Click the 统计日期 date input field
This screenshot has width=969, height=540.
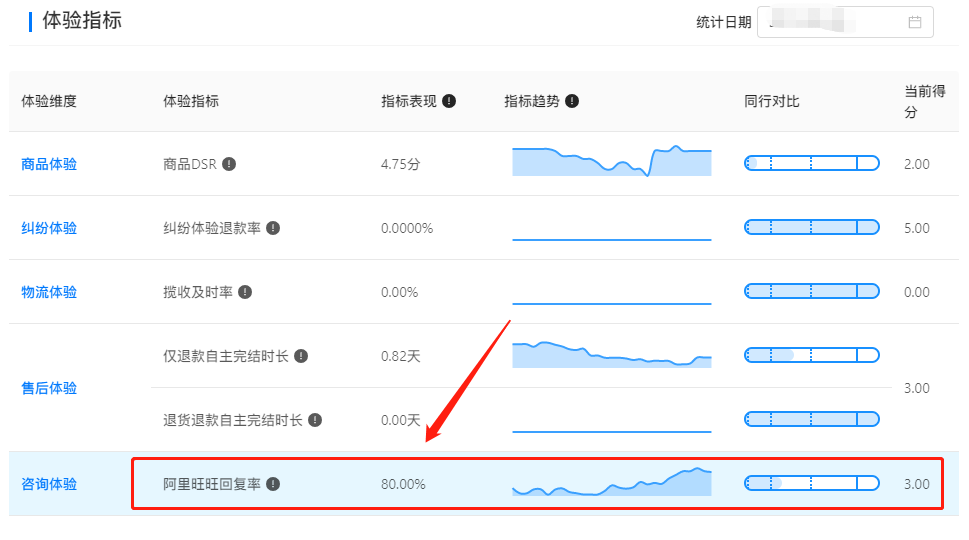point(845,22)
